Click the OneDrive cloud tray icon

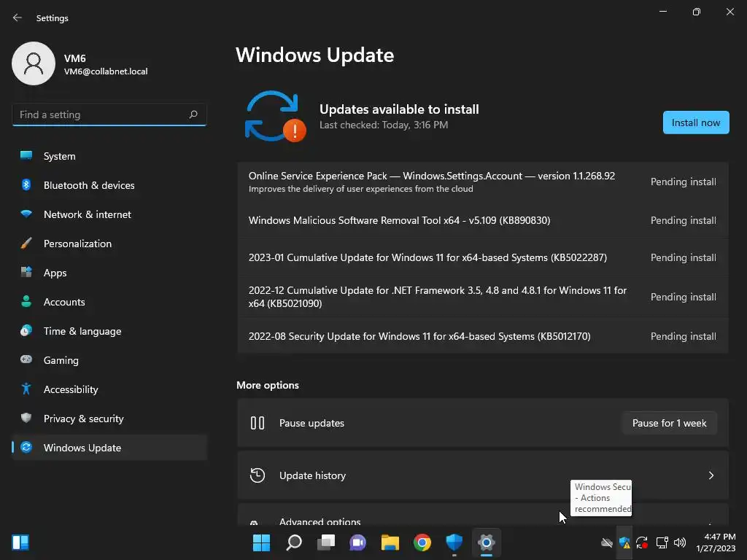pos(606,542)
